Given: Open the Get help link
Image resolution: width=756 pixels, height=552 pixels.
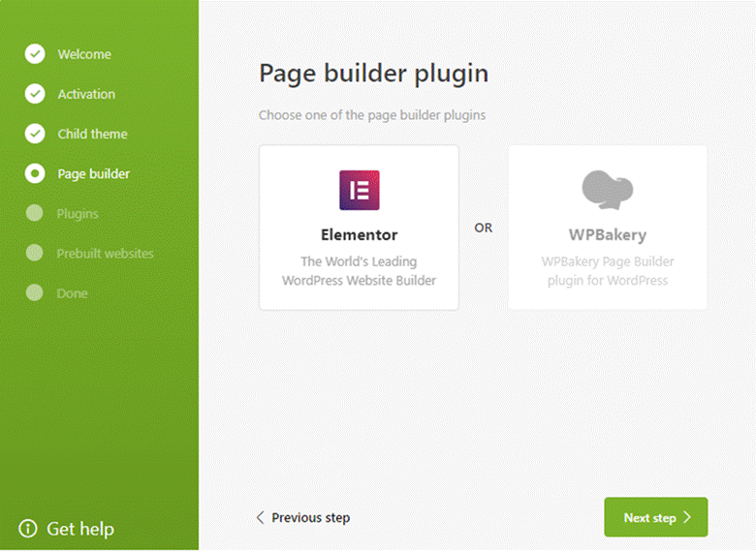Looking at the screenshot, I should 67,529.
